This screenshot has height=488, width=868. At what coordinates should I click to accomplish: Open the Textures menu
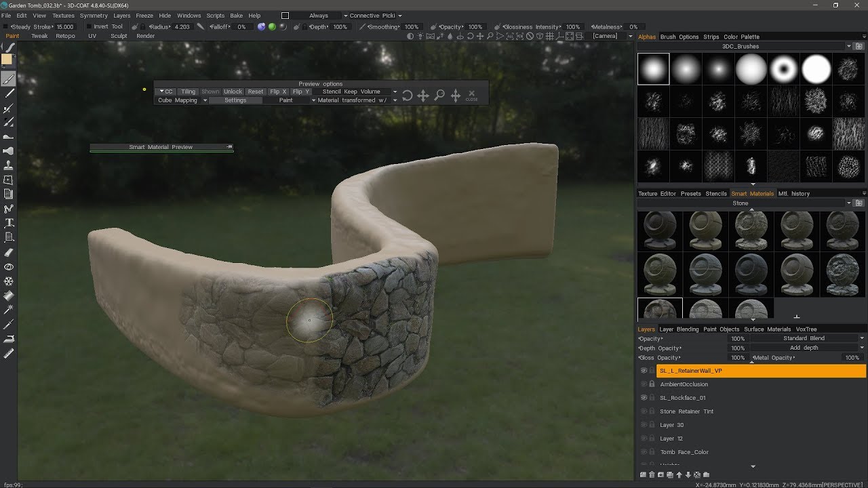[63, 16]
